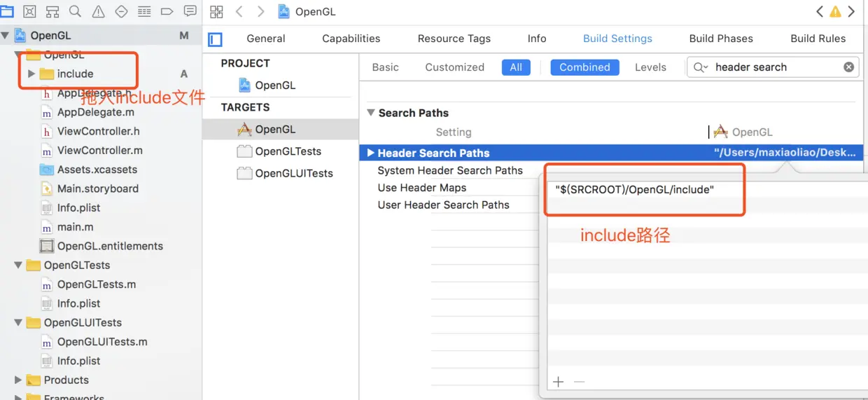Open AppDelegate.m in navigator
Screen dimensions: 868x400
click(87, 112)
